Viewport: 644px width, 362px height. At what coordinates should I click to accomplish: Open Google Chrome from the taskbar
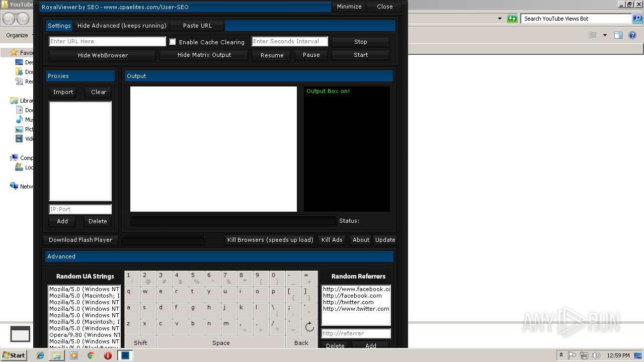click(x=91, y=355)
